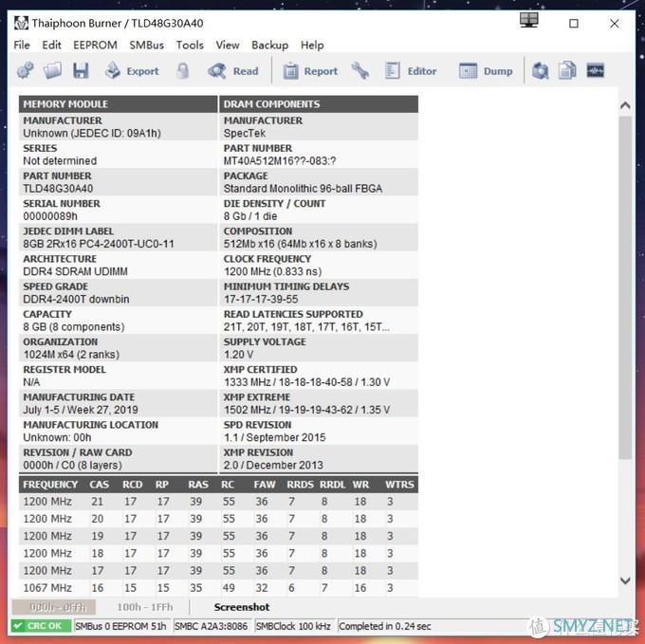Image resolution: width=645 pixels, height=644 pixels.
Task: Click Unknown (JEDEC ID: 09A1h) manufacturer value
Action: click(x=92, y=133)
